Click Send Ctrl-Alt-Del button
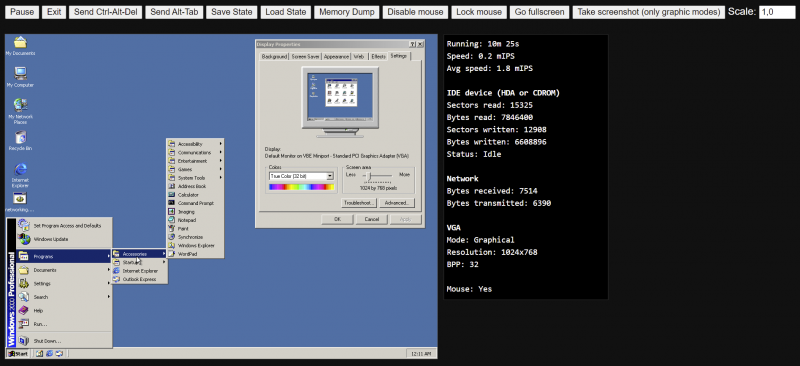The width and height of the screenshot is (800, 366). [106, 12]
